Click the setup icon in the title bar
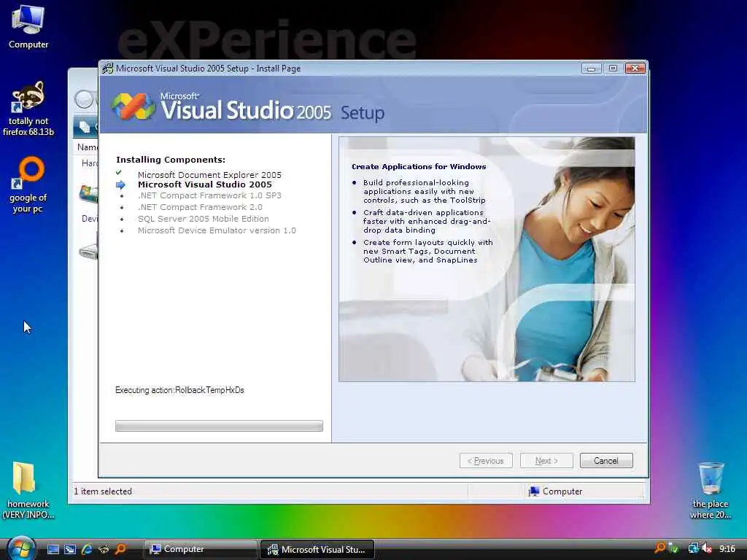This screenshot has width=747, height=560. click(x=108, y=69)
